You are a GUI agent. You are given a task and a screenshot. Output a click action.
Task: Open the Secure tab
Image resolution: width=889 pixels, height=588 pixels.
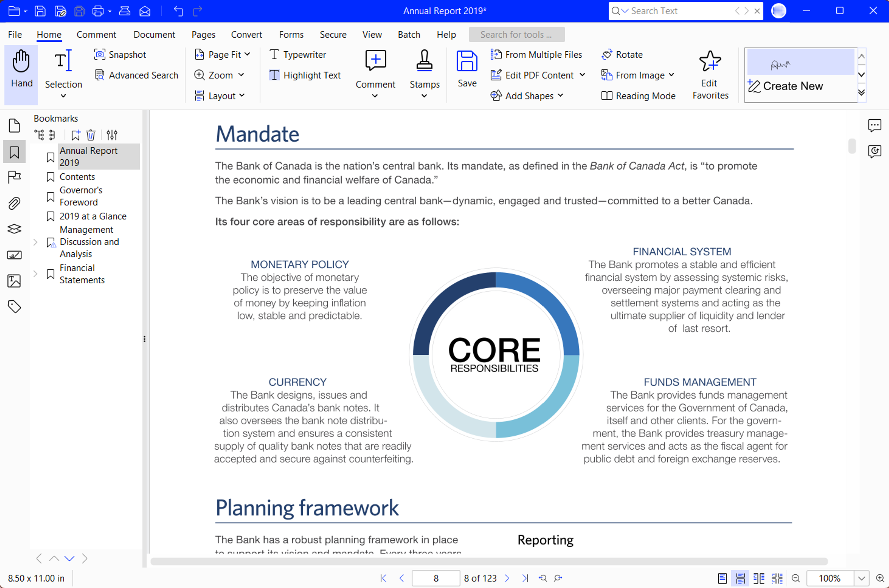coord(333,34)
